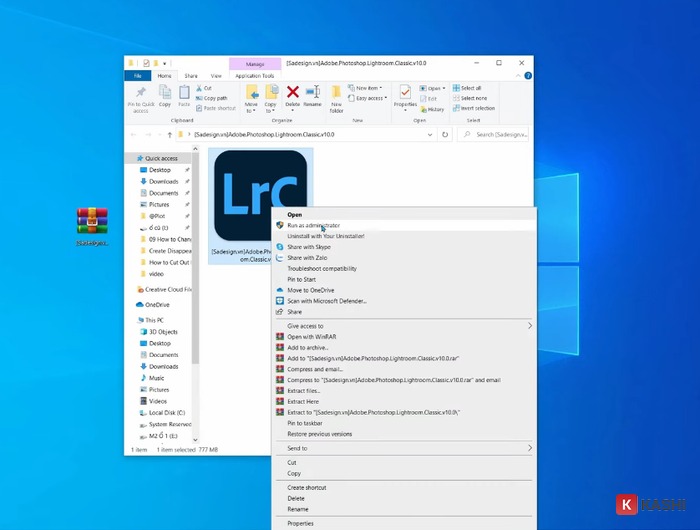Image resolution: width=700 pixels, height=530 pixels.
Task: Click the Up arrow navigation icon
Action: [170, 134]
